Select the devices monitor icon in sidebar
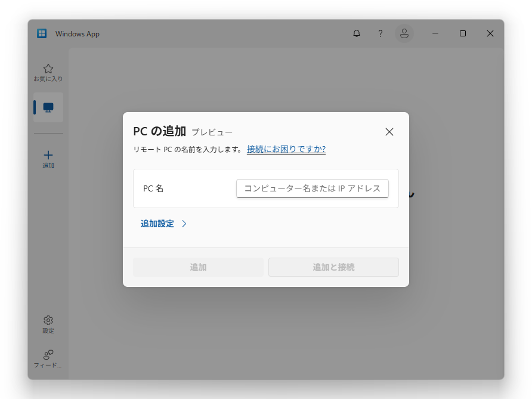The image size is (532, 399). pos(48,107)
